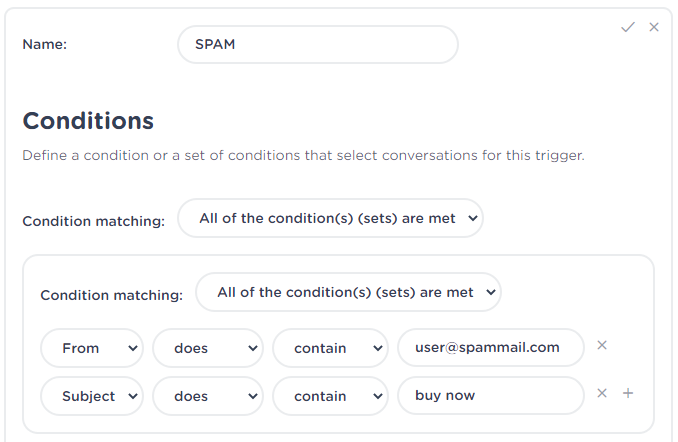Open the outer Condition matching dropdown
The height and width of the screenshot is (442, 678).
(330, 218)
